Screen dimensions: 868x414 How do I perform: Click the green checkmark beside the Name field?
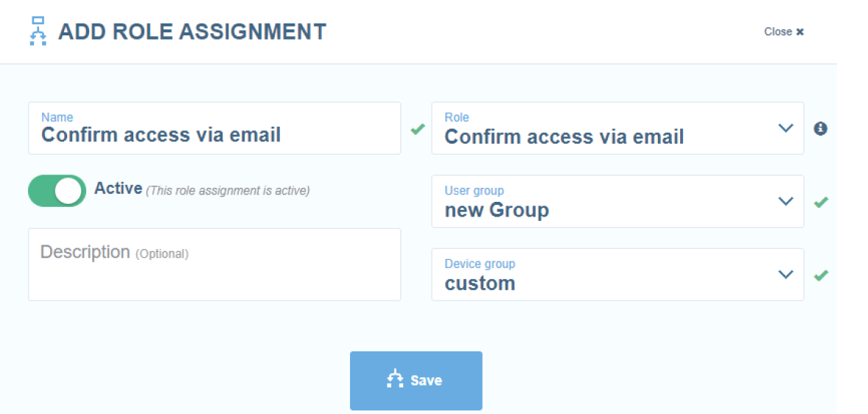(417, 129)
